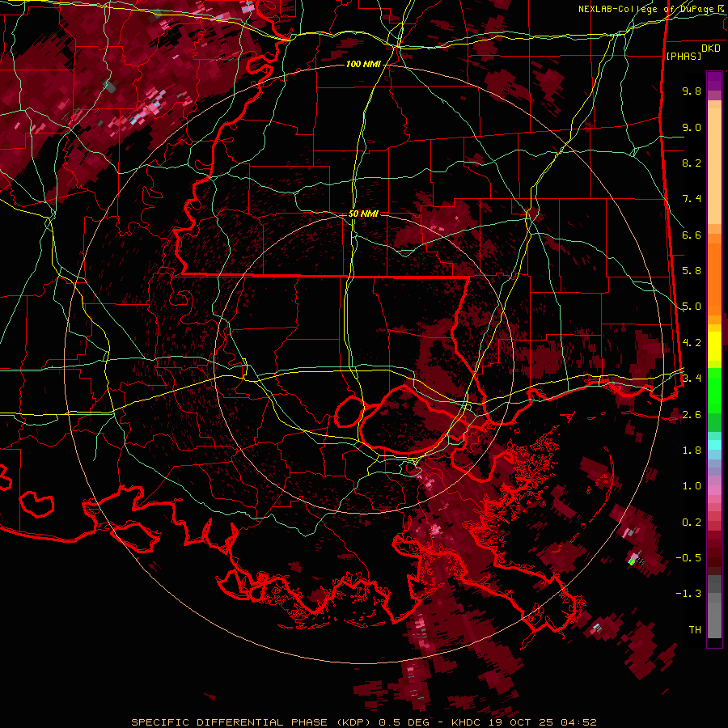Click the 8.2 value on color scale
Screen dimensions: 728x728
point(692,163)
